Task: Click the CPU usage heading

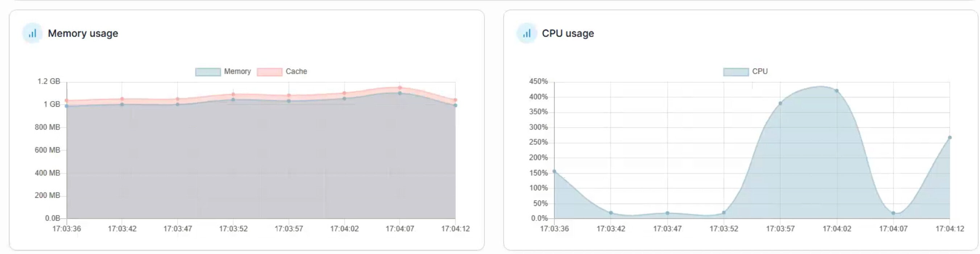Action: 568,33
